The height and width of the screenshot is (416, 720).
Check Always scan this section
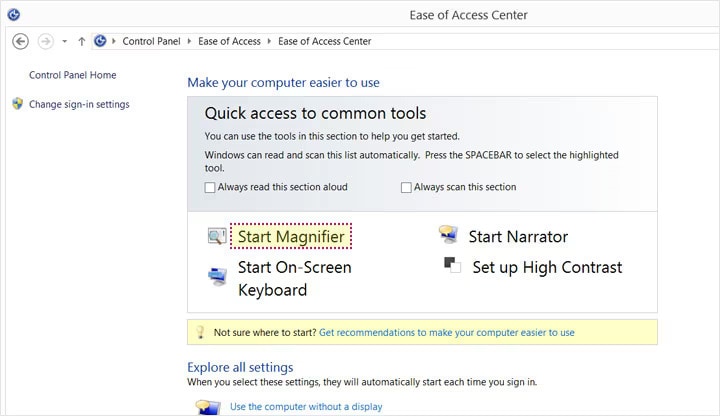(406, 187)
